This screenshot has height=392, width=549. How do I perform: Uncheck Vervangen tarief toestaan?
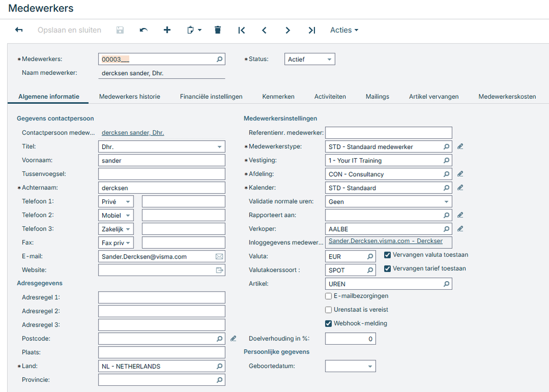pyautogui.click(x=387, y=268)
